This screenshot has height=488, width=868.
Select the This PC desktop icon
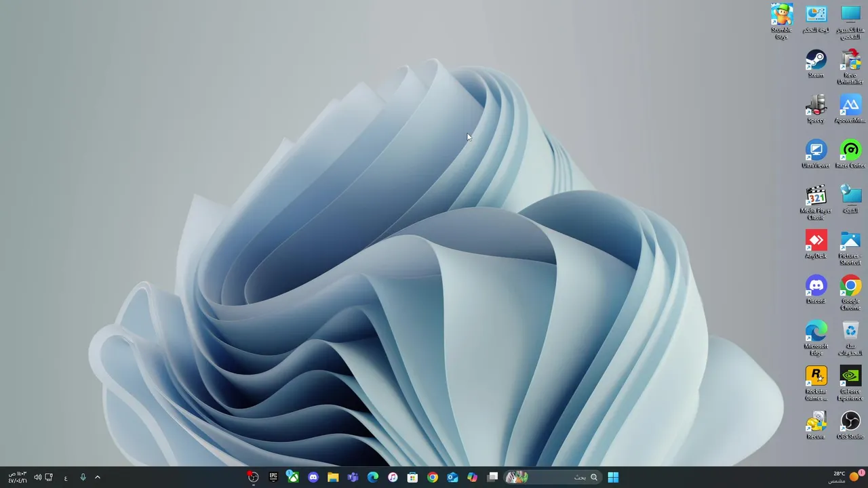tap(850, 21)
